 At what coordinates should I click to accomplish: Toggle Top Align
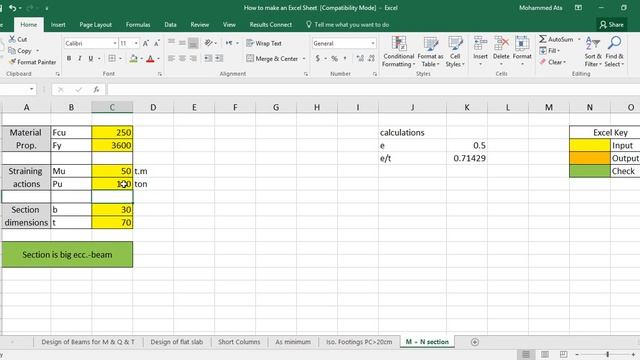pos(171,43)
